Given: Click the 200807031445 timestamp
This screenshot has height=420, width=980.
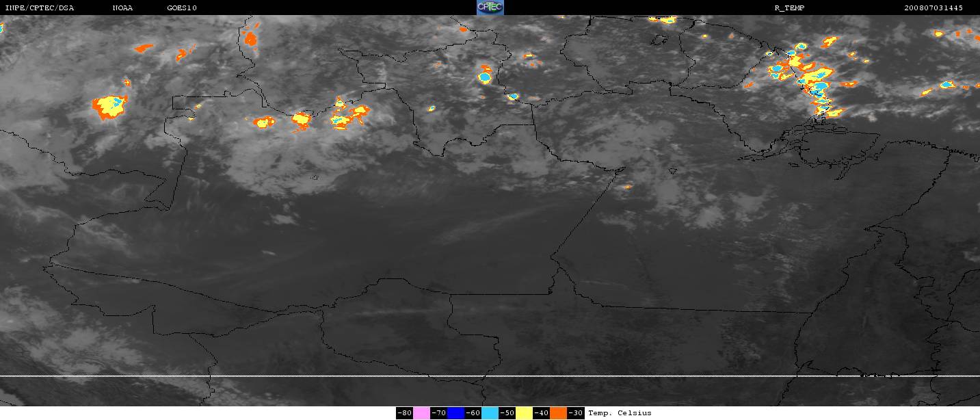Looking at the screenshot, I should (933, 8).
